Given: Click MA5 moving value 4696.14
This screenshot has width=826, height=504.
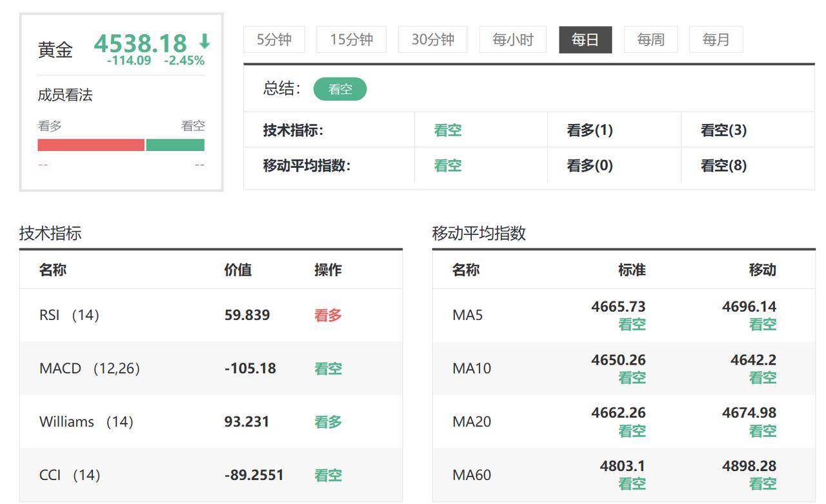Looking at the screenshot, I should (749, 307).
